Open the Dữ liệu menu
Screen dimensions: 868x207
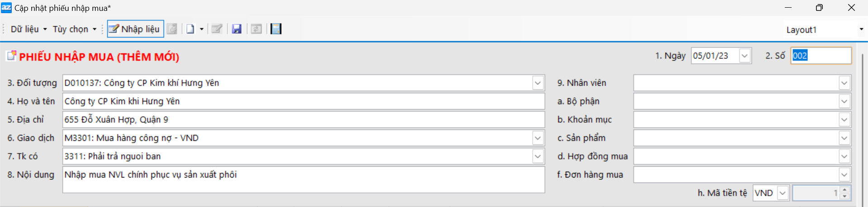pos(28,29)
